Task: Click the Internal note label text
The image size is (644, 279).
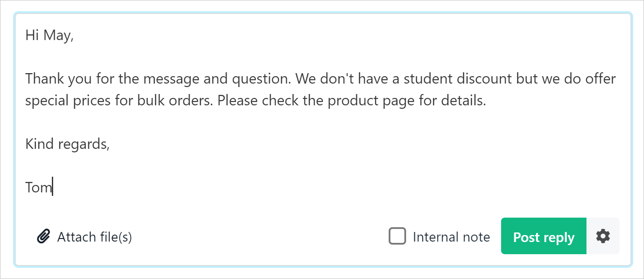Action: point(451,237)
